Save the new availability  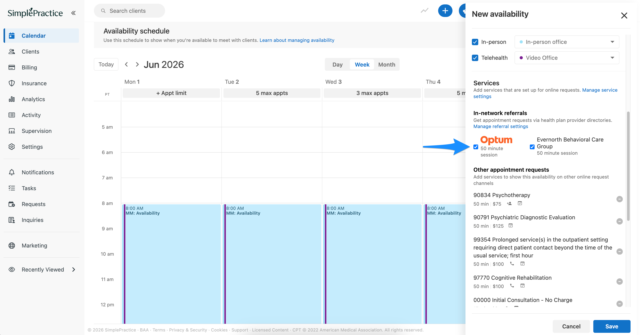(x=612, y=326)
